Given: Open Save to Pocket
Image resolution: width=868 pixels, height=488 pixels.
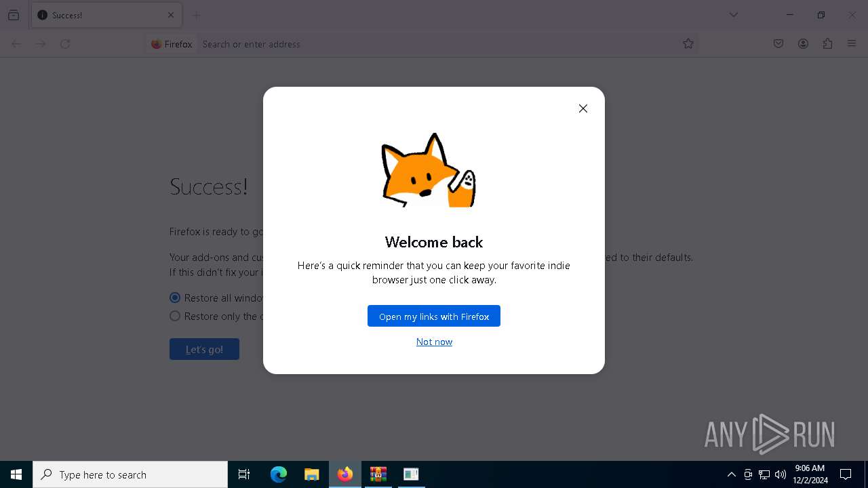Looking at the screenshot, I should pos(778,44).
